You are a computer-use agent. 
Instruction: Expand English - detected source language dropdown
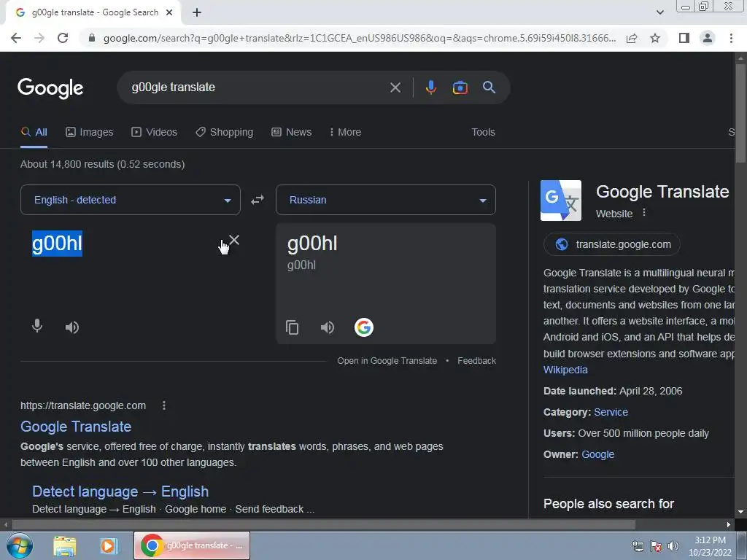(x=131, y=200)
